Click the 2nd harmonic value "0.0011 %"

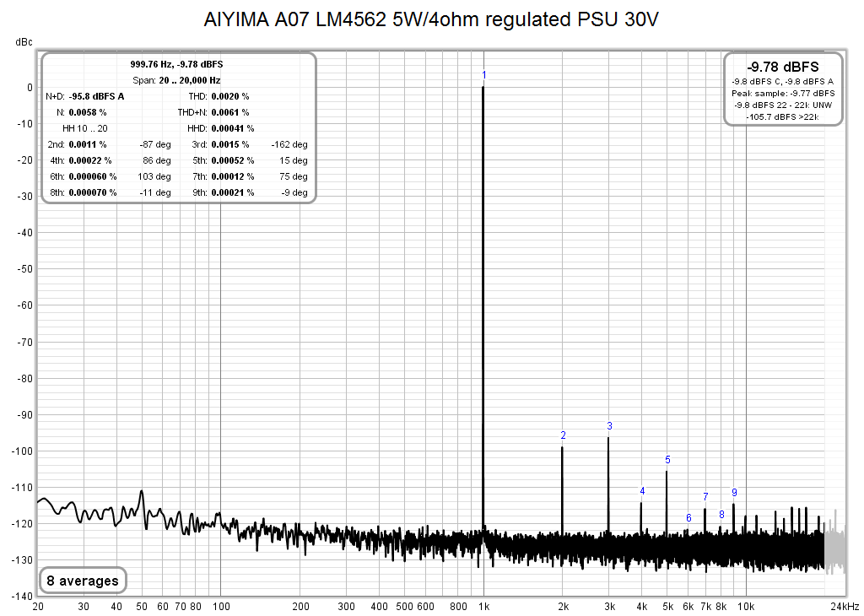(x=88, y=144)
